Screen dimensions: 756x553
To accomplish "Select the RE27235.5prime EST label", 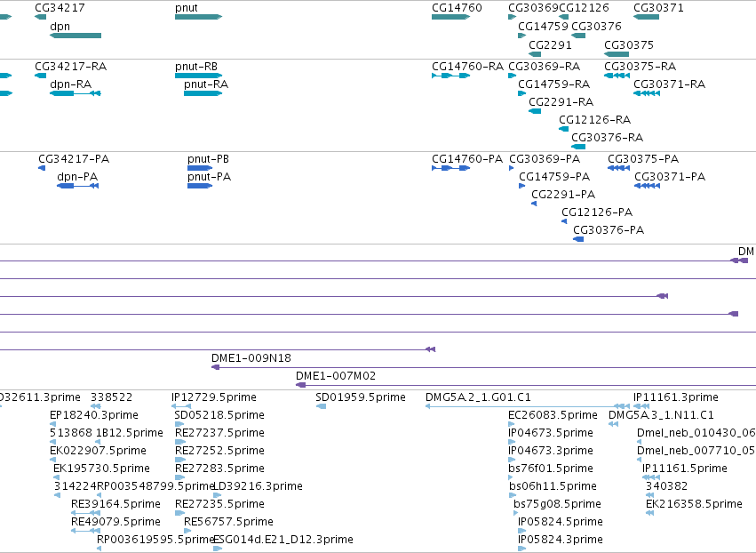I will click(x=219, y=504).
